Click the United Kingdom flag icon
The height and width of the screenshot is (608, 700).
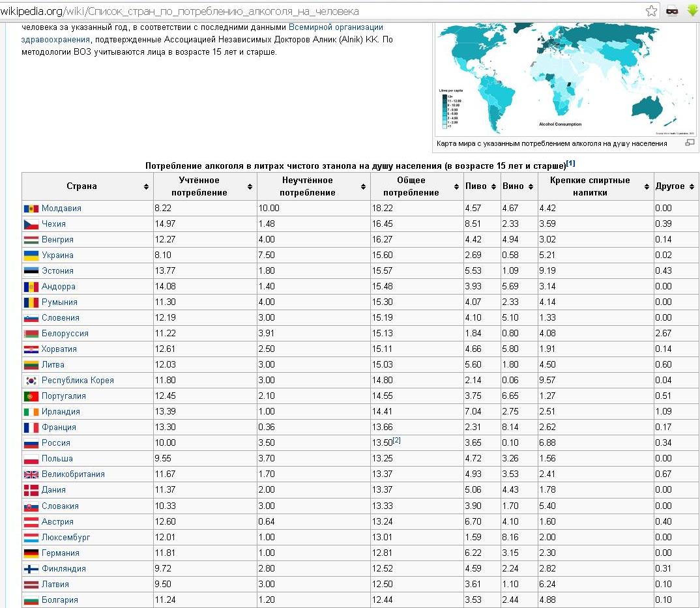(x=31, y=474)
